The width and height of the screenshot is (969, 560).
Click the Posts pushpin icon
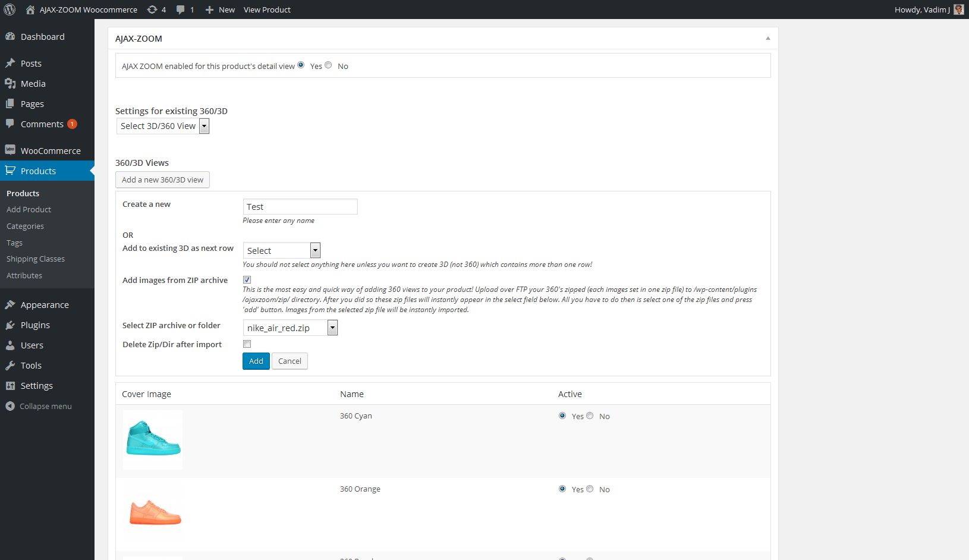(10, 63)
